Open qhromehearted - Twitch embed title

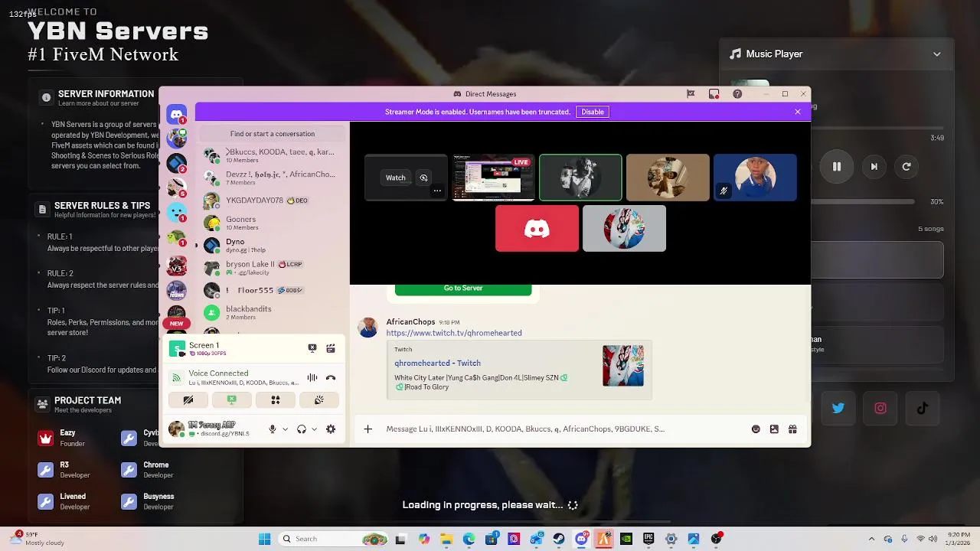(437, 364)
